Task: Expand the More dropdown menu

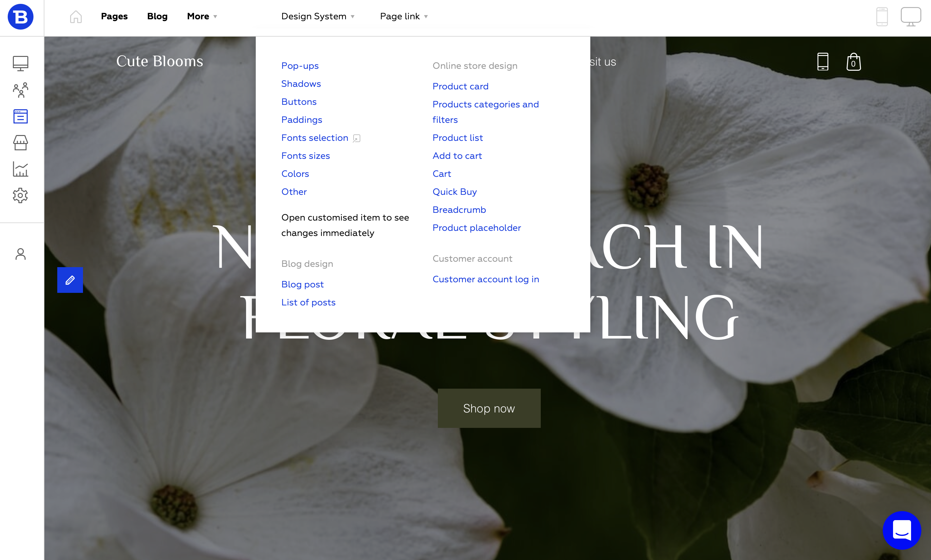Action: (x=202, y=16)
